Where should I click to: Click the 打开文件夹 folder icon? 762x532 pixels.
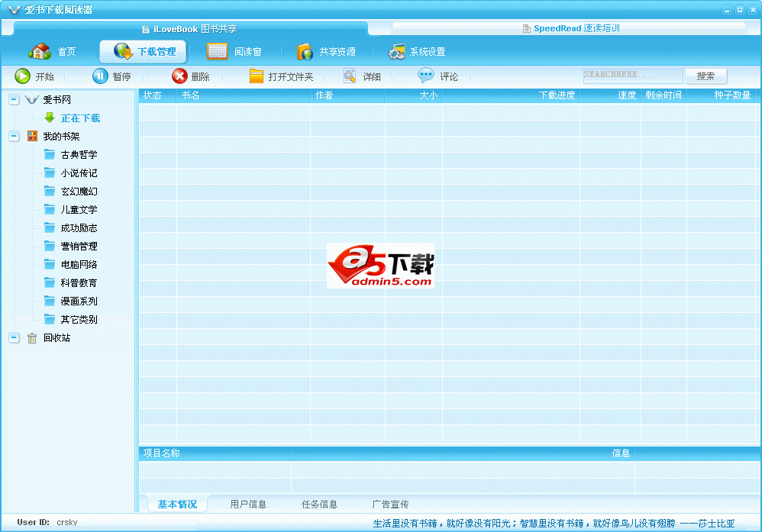point(256,76)
